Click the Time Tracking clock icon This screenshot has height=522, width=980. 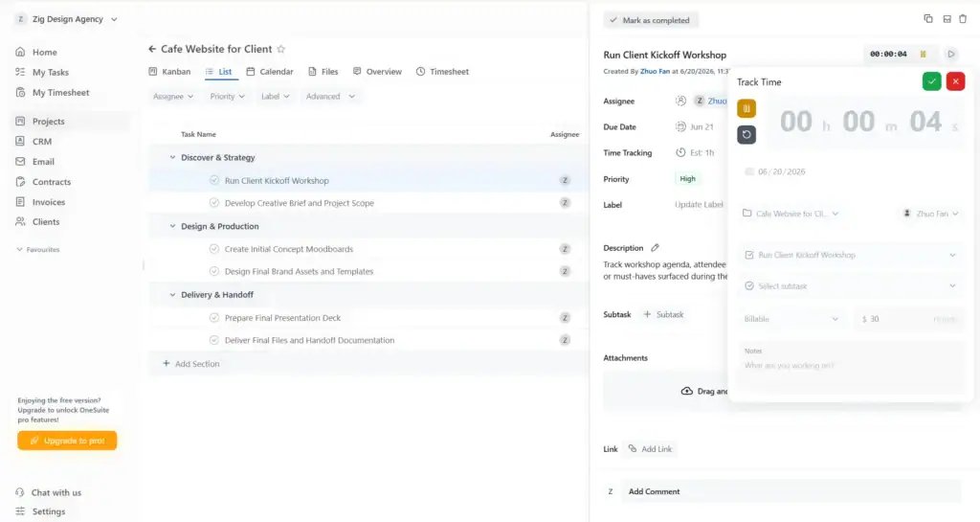680,152
